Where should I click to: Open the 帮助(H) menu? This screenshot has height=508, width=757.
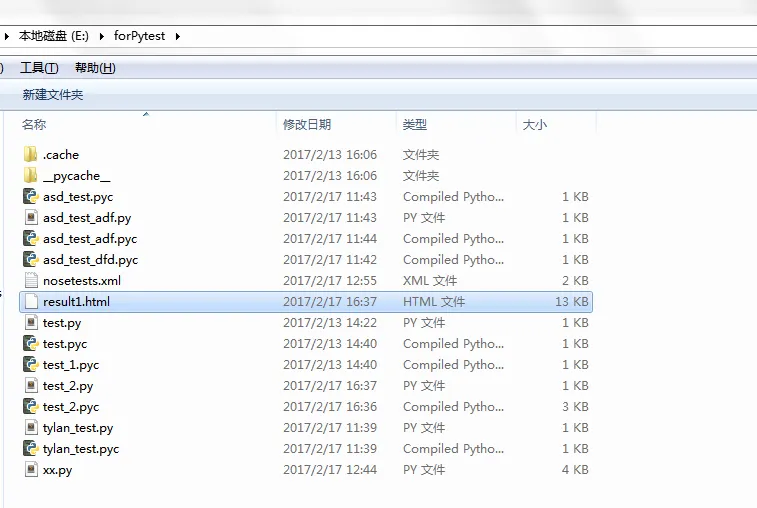95,68
